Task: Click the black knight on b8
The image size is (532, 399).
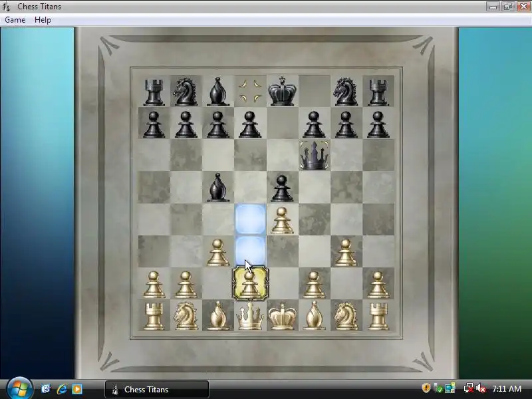Action: [186, 91]
